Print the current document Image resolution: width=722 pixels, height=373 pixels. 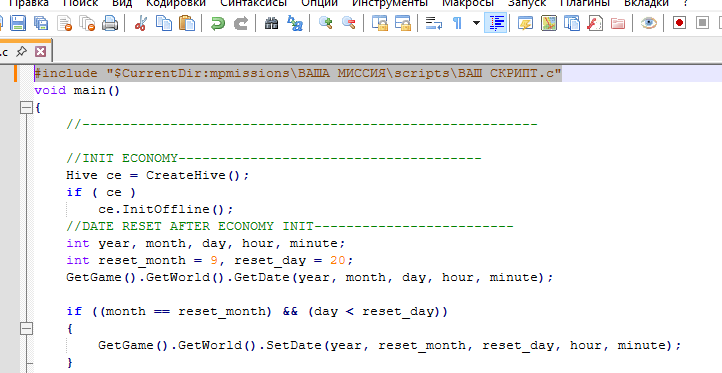pyautogui.click(x=110, y=23)
